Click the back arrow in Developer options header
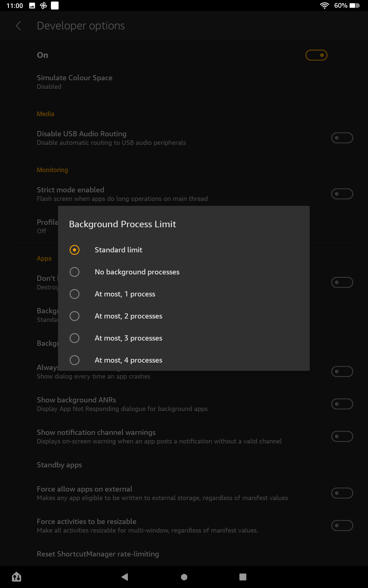Screen dimensions: 368x588 tap(18, 26)
